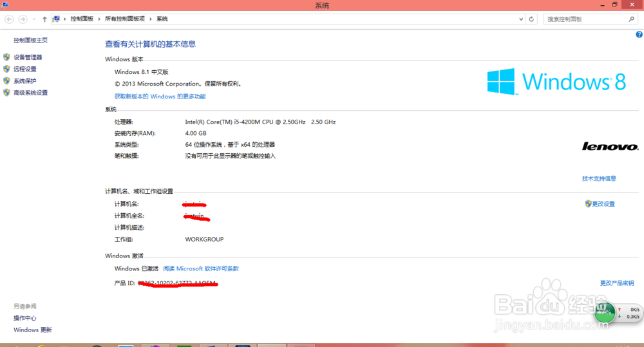Screen dimensions: 644x347
Task: Click the RAM value 4.00 GB
Action: coord(196,133)
